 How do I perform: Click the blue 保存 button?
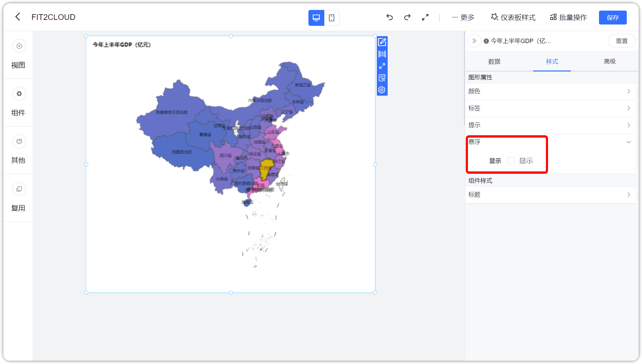tap(613, 18)
